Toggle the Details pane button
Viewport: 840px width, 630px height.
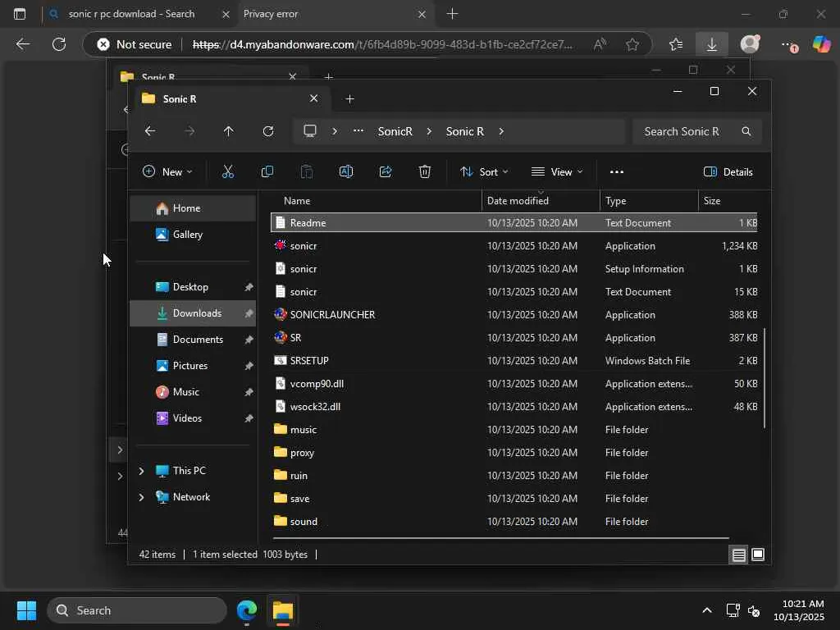tap(728, 171)
